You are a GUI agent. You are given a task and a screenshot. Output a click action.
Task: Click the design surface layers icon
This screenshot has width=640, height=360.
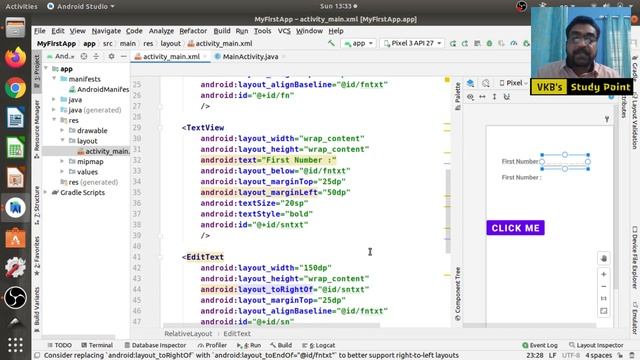(470, 83)
